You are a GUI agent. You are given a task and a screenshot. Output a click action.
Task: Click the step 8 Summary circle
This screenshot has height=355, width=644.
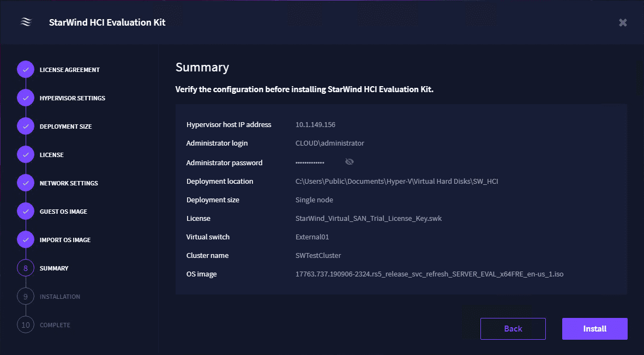(26, 268)
